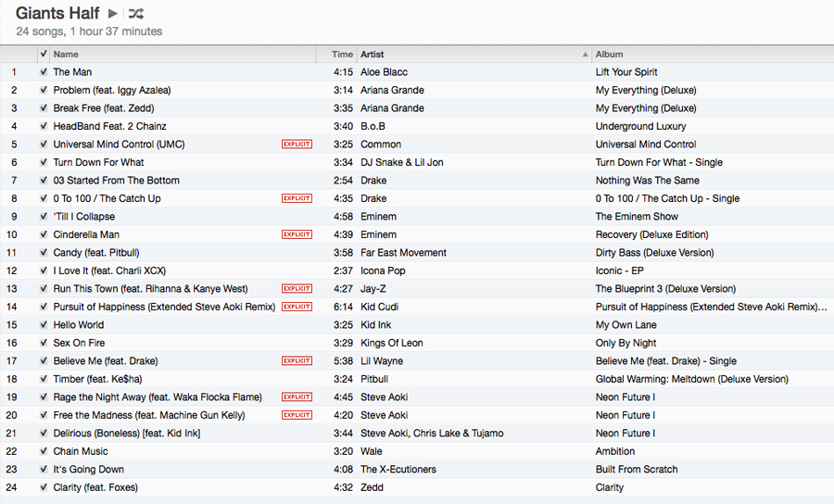Click artist Far East Movement
The image size is (834, 504).
click(404, 253)
